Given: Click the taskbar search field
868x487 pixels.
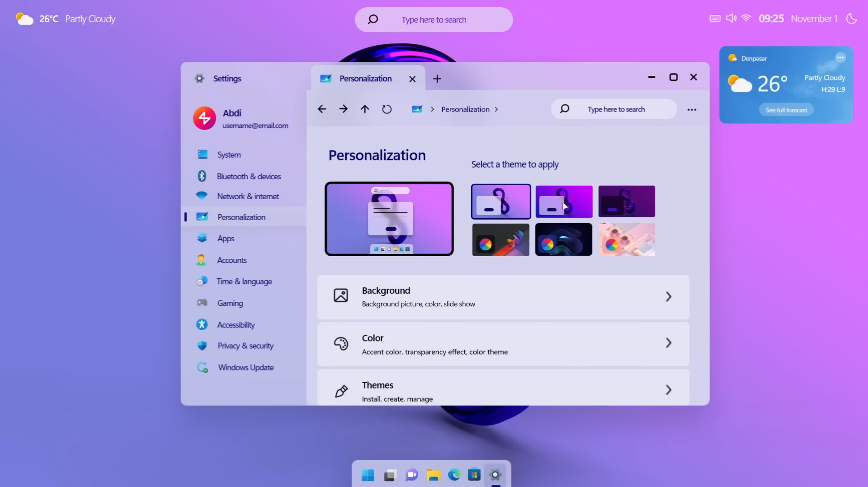Looking at the screenshot, I should 434,19.
